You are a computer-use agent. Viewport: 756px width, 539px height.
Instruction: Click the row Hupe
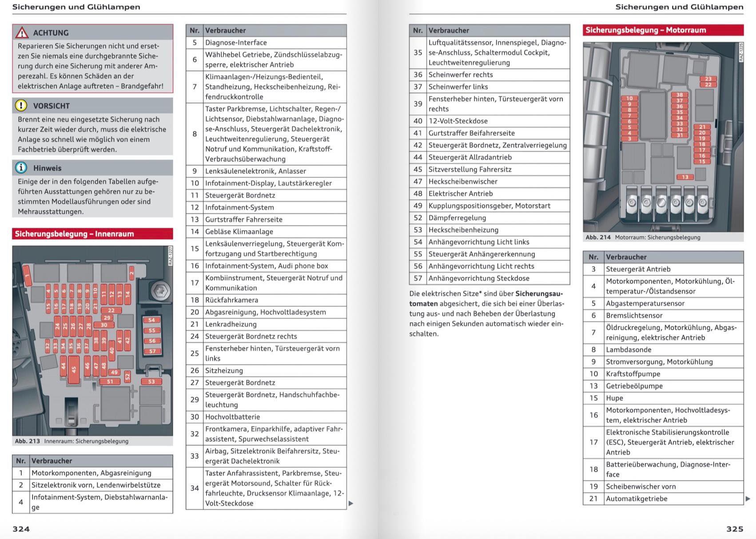click(x=663, y=398)
